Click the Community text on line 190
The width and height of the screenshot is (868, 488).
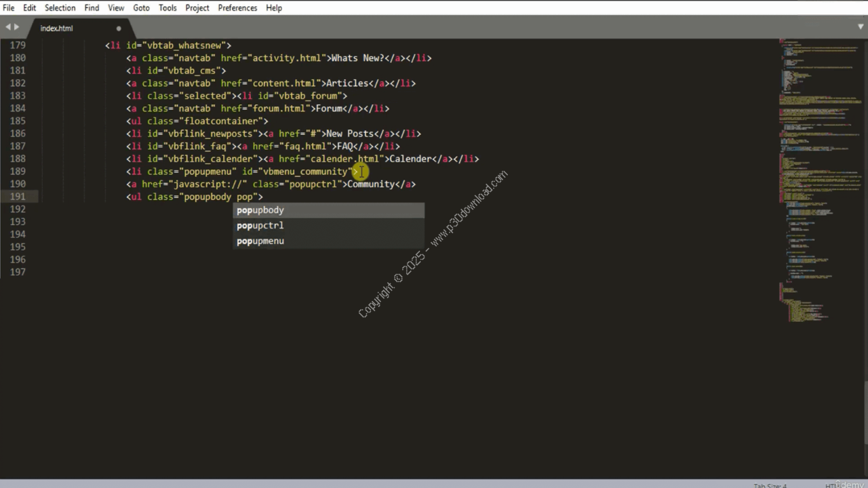[370, 184]
